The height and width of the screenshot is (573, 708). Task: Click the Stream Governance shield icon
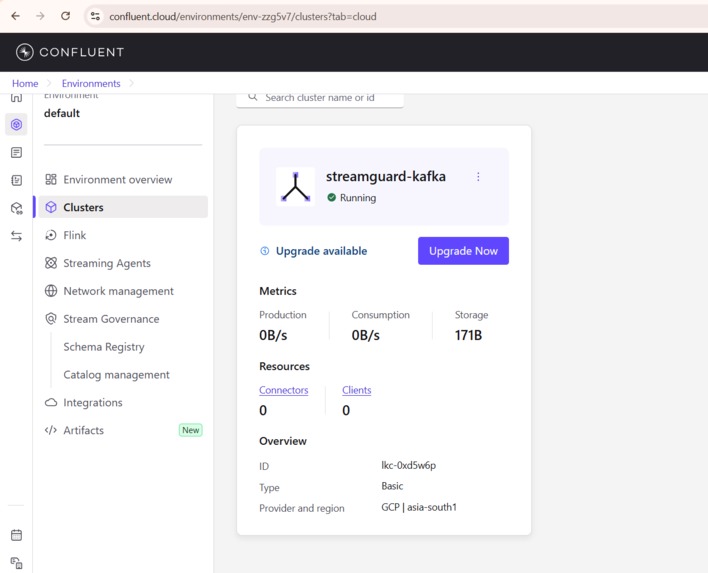coord(51,319)
